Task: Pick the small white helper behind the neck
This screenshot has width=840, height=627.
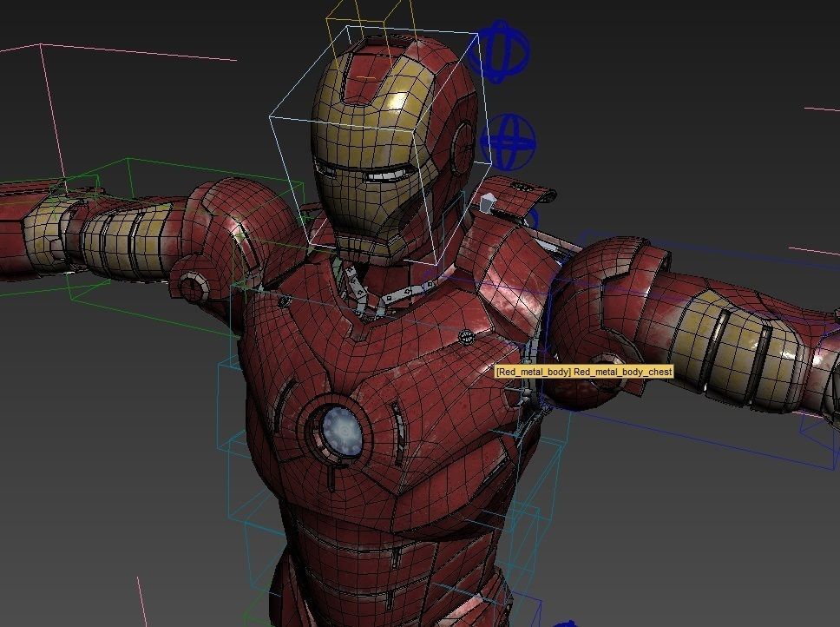Action: [x=487, y=204]
